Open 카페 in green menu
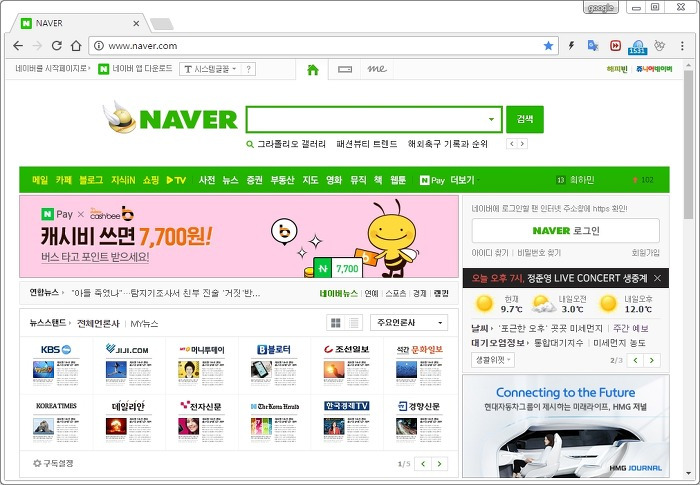 (x=63, y=180)
